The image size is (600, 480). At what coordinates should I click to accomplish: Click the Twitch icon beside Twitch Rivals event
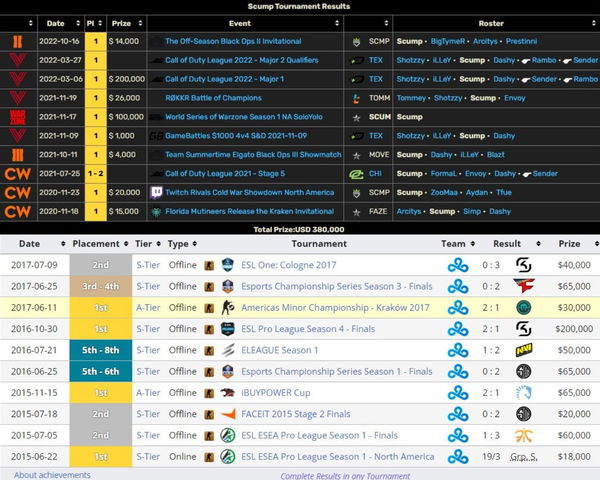point(157,193)
